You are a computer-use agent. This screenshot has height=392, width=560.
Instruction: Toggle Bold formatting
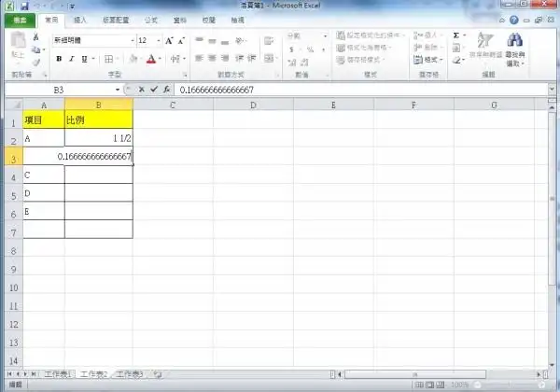tap(59, 58)
